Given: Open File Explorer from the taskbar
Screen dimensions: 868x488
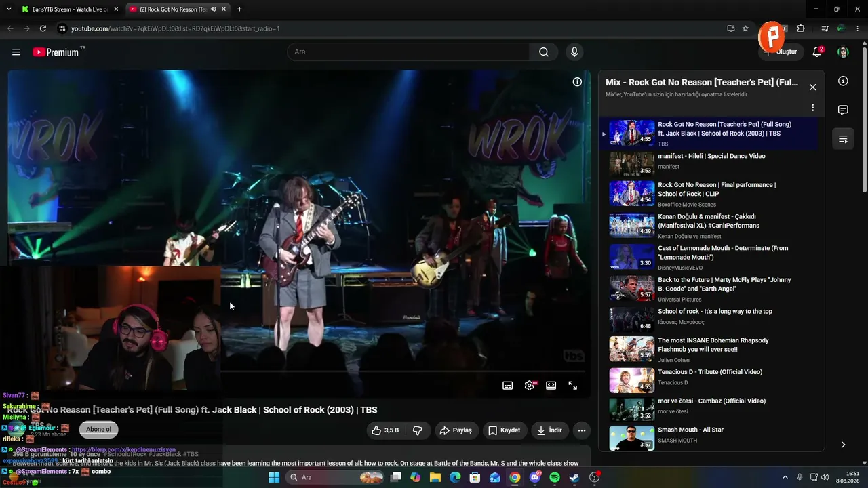Looking at the screenshot, I should 435,477.
